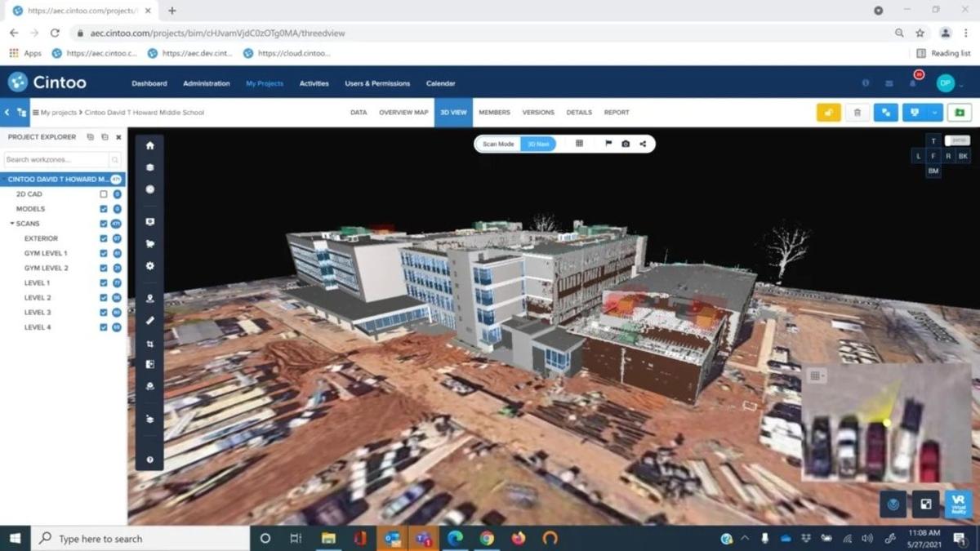
Task: Switch to the OVERVIEW MAP tab
Action: tap(403, 112)
